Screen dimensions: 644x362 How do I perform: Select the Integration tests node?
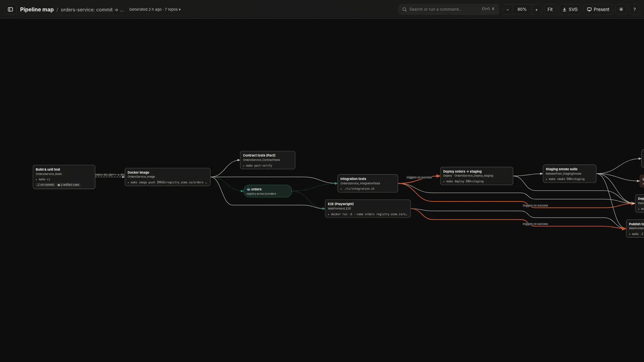point(368,183)
